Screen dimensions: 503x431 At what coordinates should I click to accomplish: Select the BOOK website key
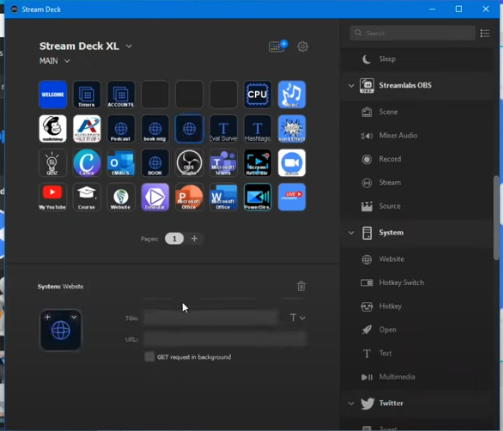tap(155, 163)
